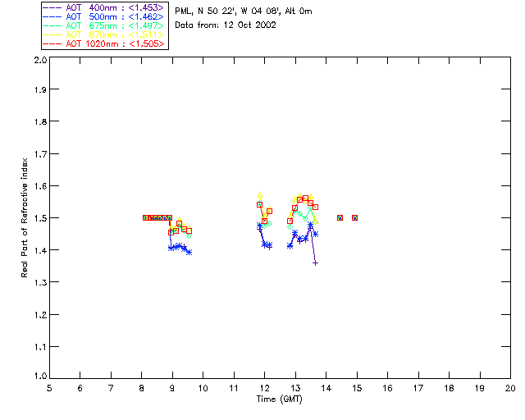This screenshot has height=420, width=525.
Task: Click the x-axis tick label 16
Action: tap(388, 388)
